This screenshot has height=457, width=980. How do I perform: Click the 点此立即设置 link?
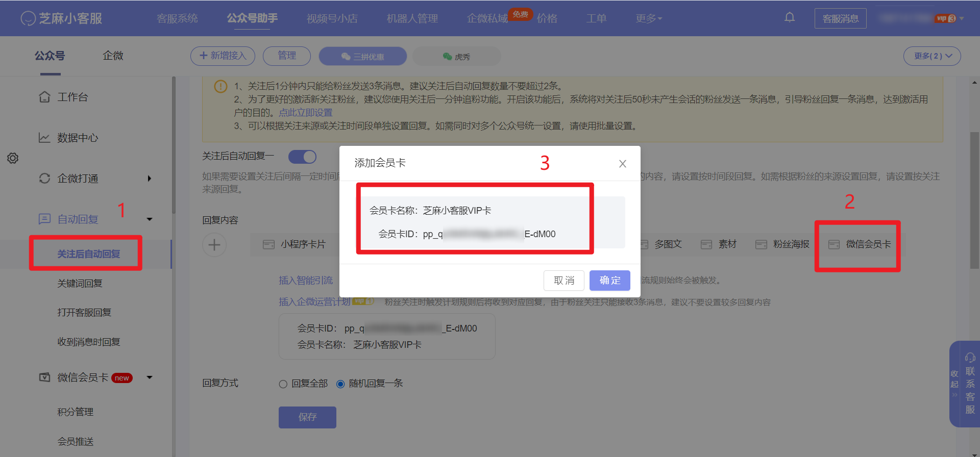(306, 113)
